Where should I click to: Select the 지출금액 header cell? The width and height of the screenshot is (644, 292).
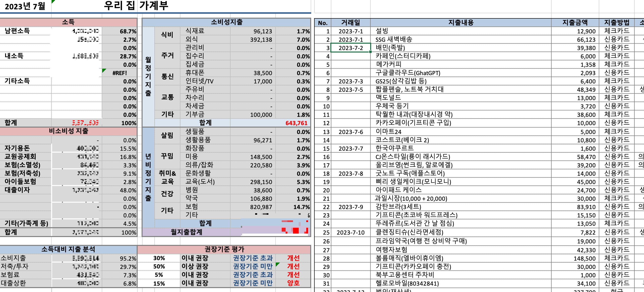tap(574, 23)
